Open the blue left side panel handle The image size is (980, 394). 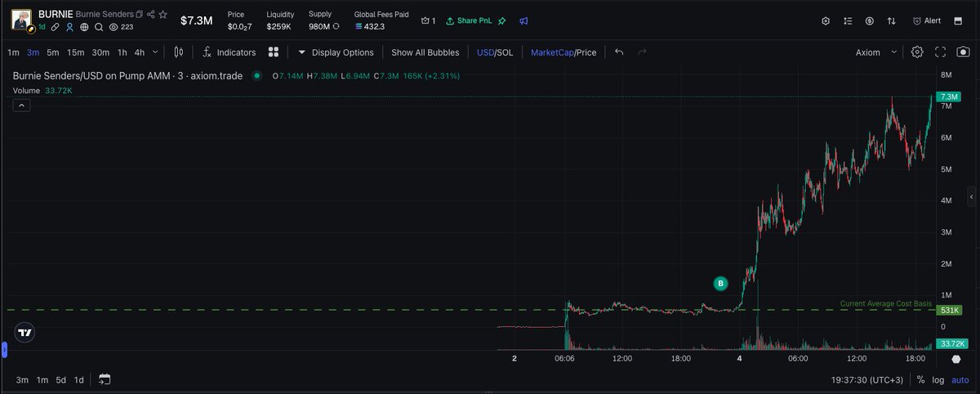(x=3, y=350)
